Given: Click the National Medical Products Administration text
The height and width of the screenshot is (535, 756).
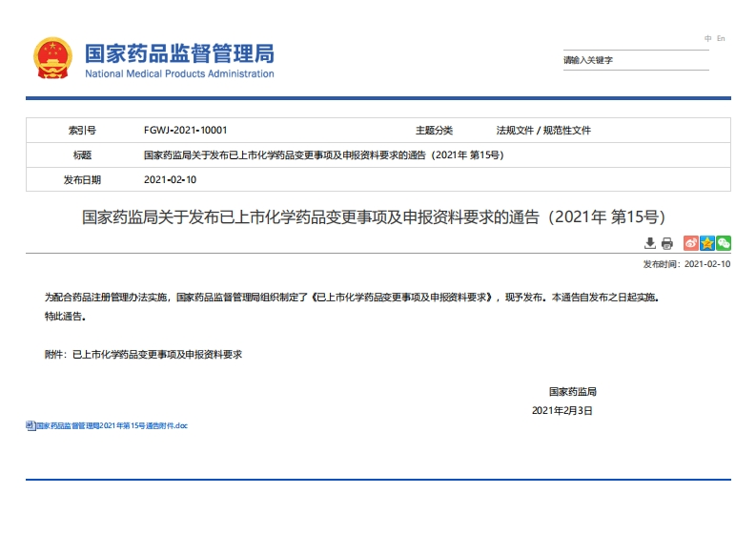Looking at the screenshot, I should tap(179, 74).
